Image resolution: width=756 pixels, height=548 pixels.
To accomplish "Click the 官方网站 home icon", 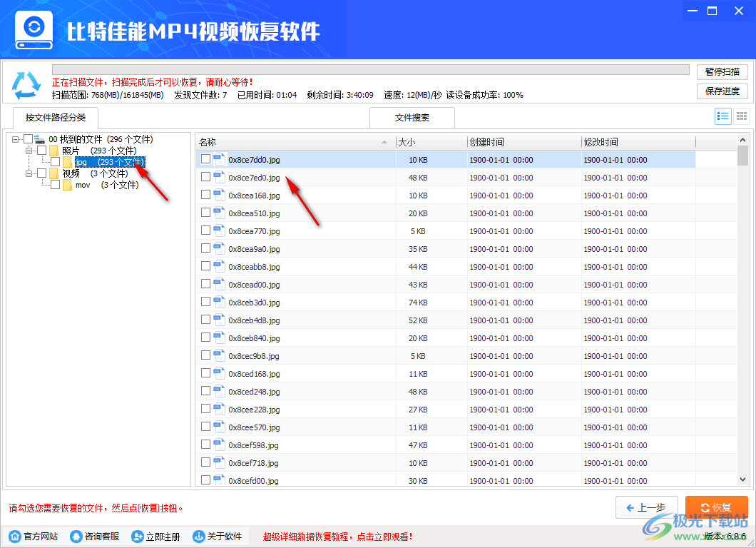I will (15, 536).
